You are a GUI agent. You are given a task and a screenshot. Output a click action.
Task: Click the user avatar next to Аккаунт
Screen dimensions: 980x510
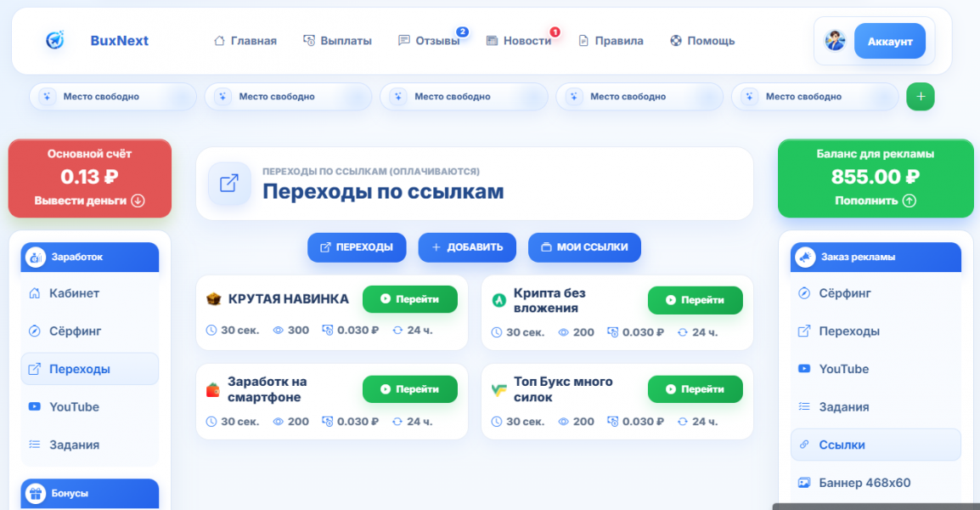click(x=834, y=40)
